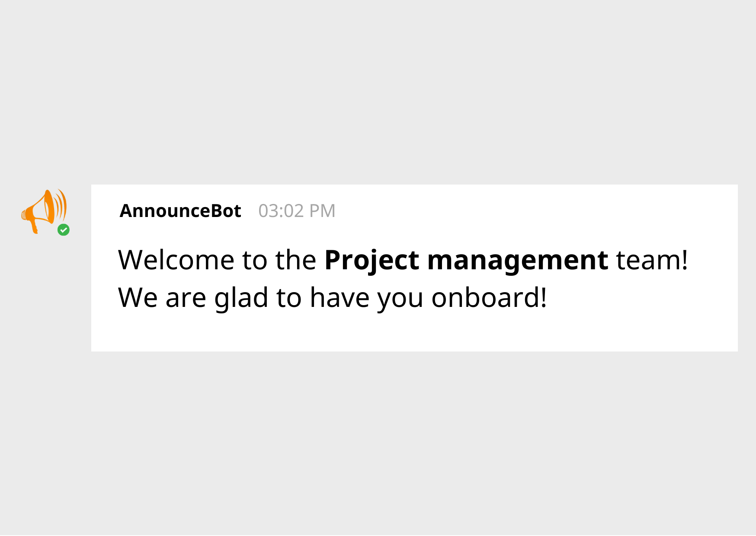Click the 03:02 PM message timestamp

coord(297,211)
